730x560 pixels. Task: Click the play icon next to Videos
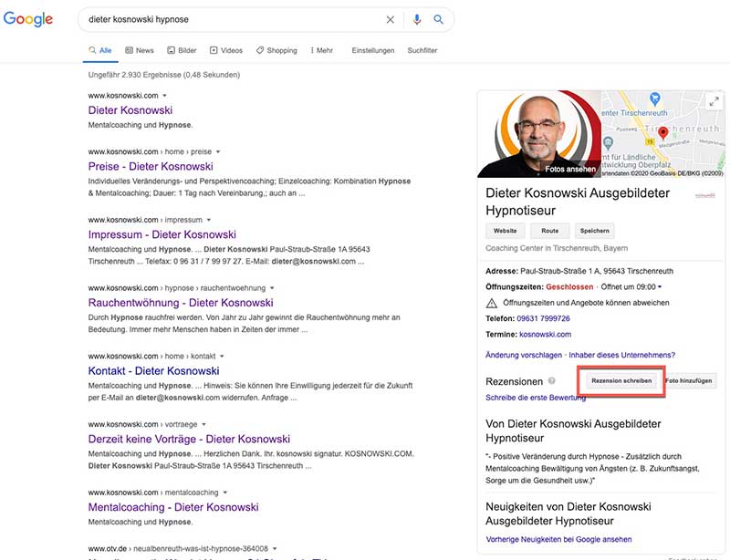[214, 49]
